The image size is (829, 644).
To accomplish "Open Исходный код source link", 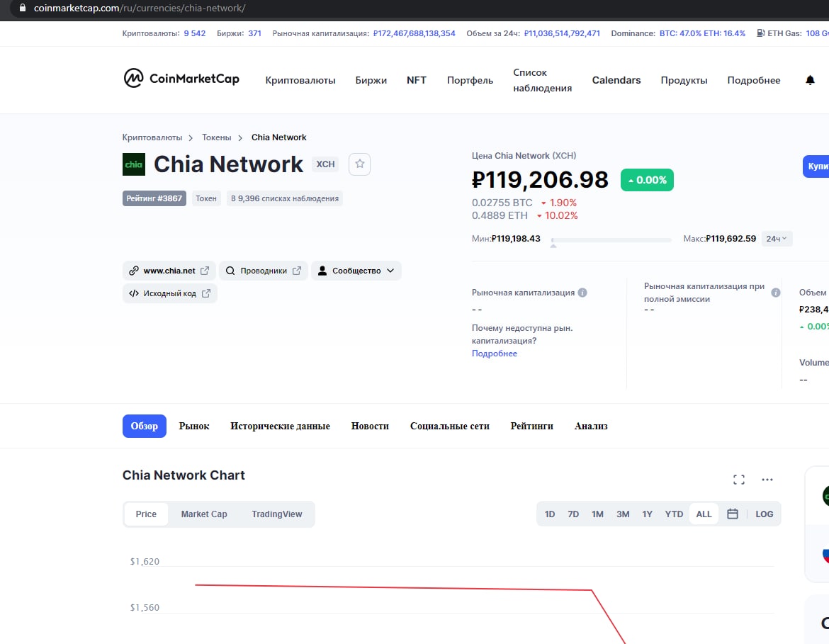I will (170, 293).
